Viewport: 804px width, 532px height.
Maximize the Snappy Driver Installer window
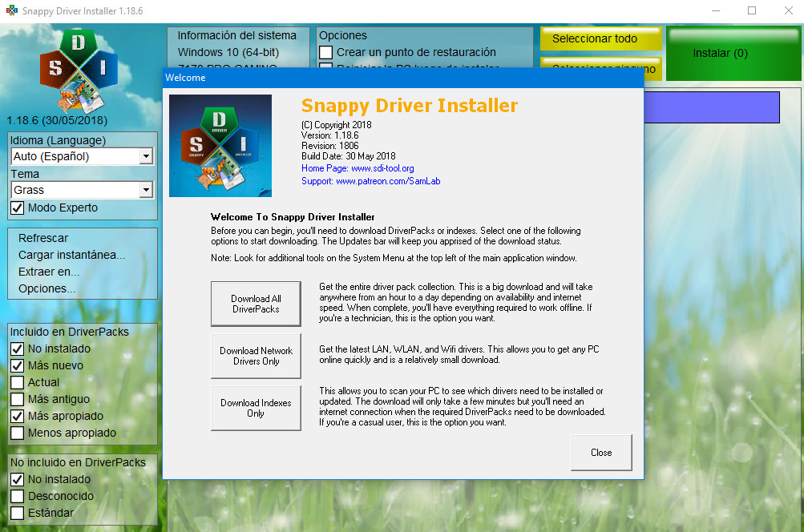tap(752, 10)
